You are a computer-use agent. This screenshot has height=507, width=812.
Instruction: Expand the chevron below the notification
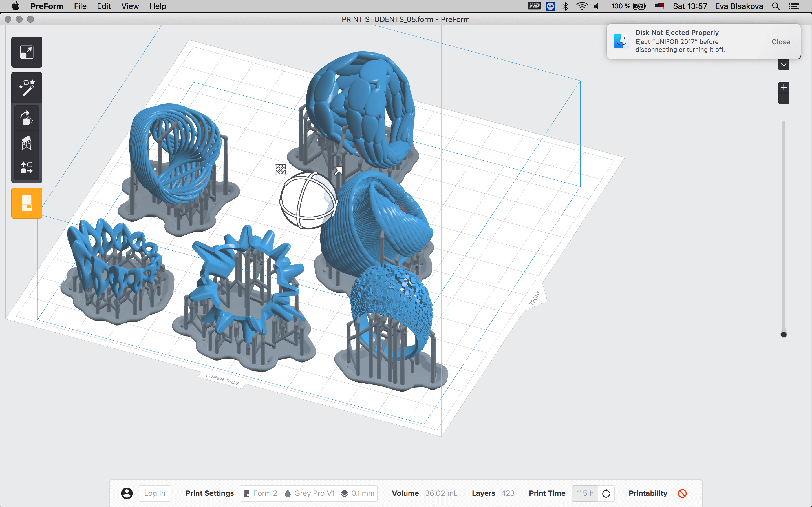784,65
